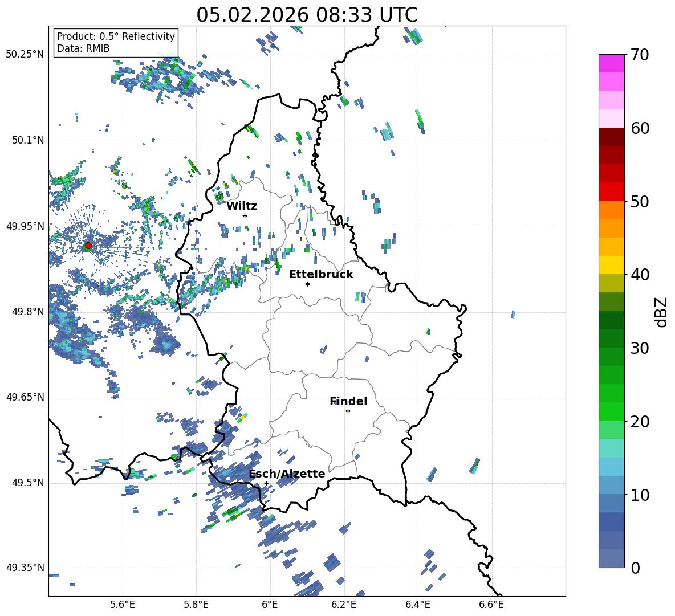The width and height of the screenshot is (675, 616).
Task: Click the 49.65°N latitude label
Action: tap(25, 397)
